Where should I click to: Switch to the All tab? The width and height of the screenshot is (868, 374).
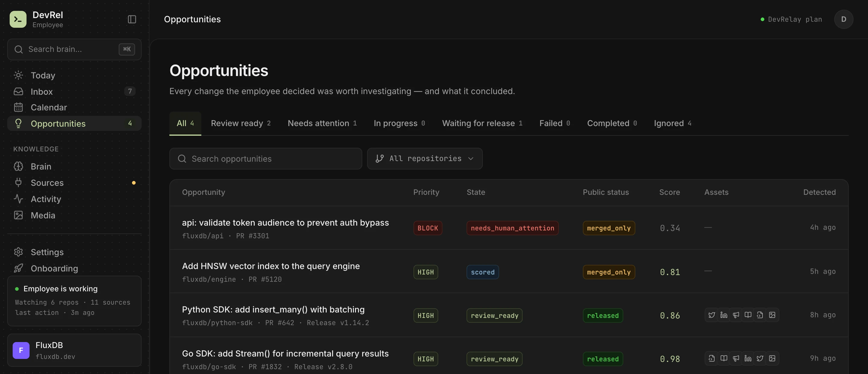tap(185, 123)
